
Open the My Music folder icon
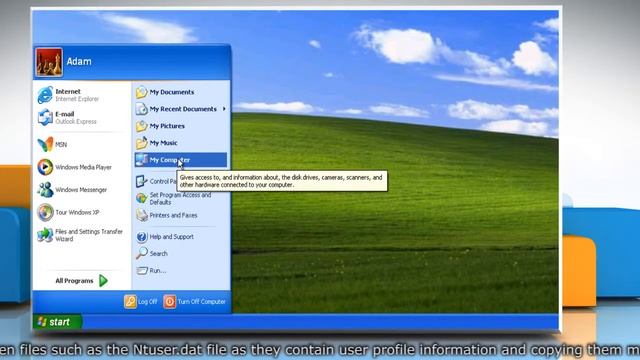142,143
